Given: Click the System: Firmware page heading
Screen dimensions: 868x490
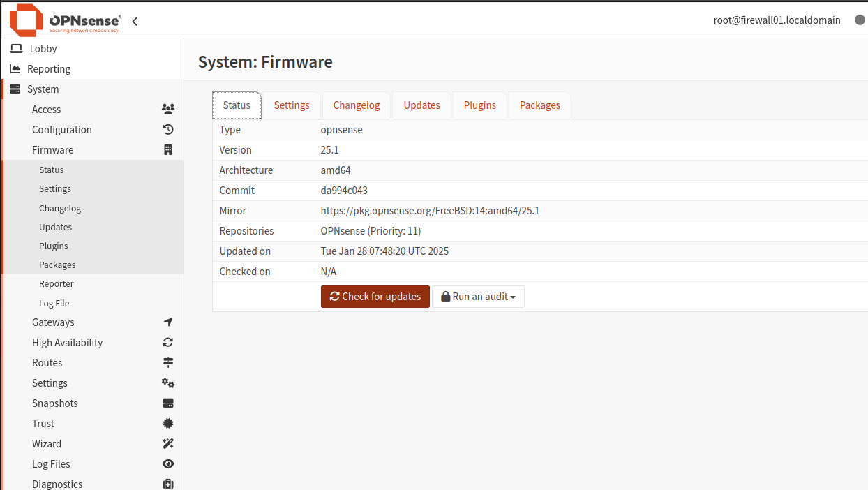Looking at the screenshot, I should click(x=265, y=62).
